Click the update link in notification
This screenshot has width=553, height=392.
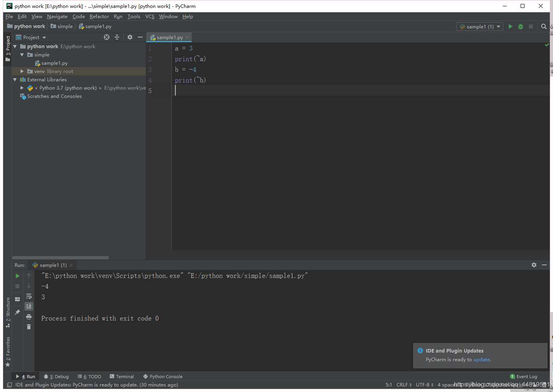pyautogui.click(x=482, y=360)
